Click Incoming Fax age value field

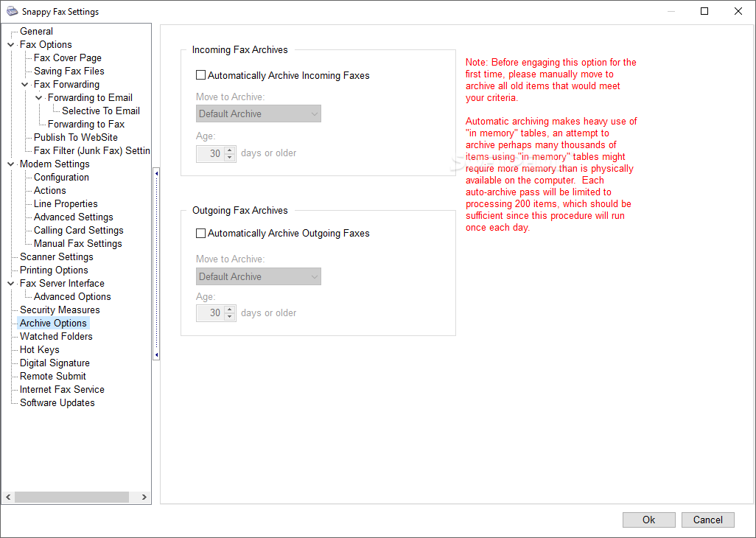[211, 154]
